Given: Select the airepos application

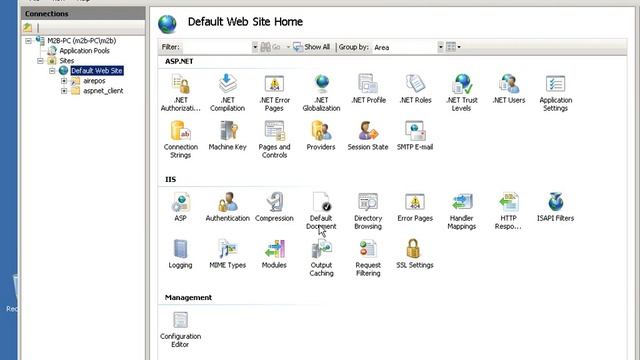Looking at the screenshot, I should [x=94, y=81].
